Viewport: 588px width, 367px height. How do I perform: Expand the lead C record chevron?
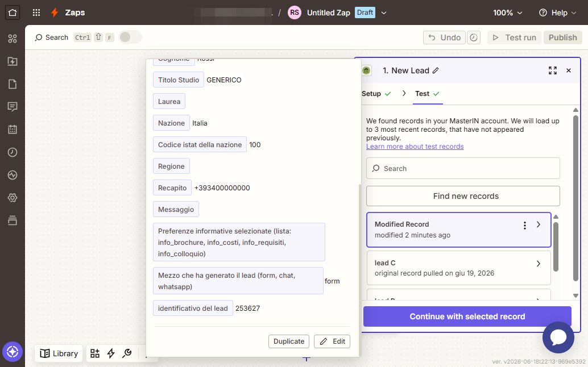pos(539,264)
